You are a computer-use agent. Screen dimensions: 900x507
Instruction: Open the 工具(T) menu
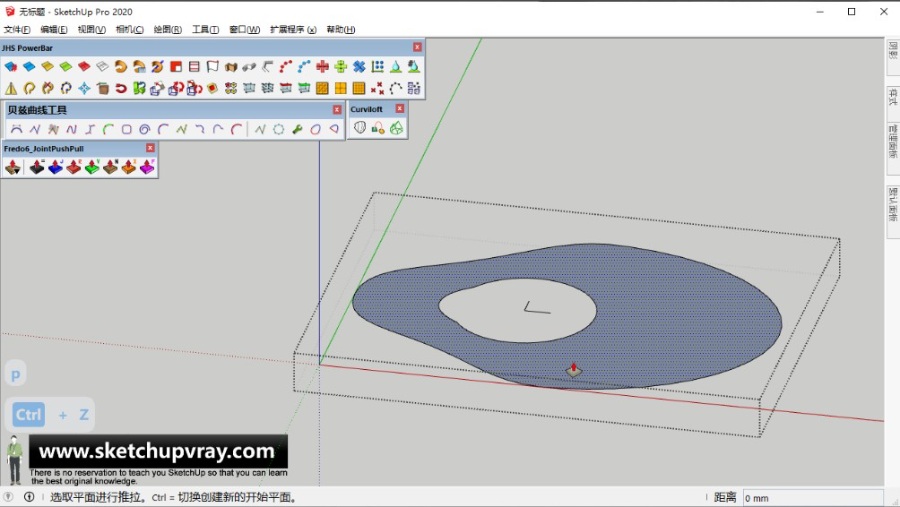205,29
